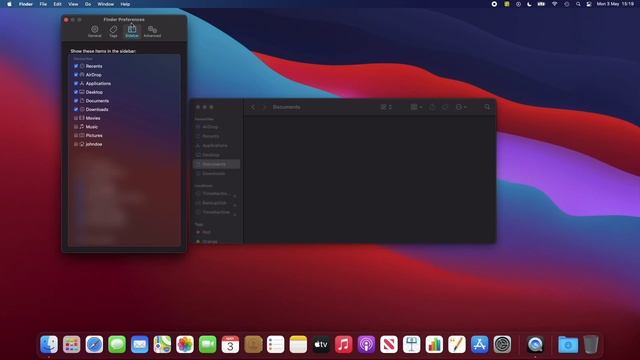Open the Action ellipsis dropdown in Finder
This screenshot has height=360, width=640.
(x=461, y=107)
